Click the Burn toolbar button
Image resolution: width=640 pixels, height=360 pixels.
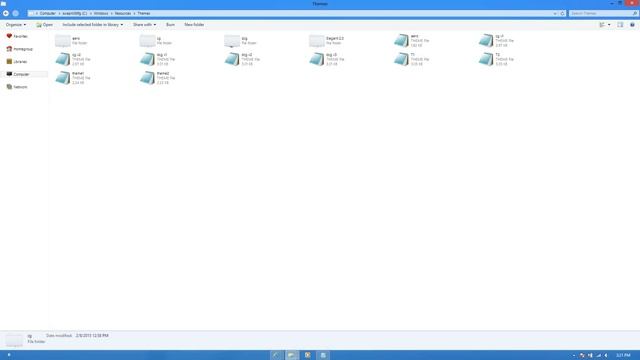(170, 25)
